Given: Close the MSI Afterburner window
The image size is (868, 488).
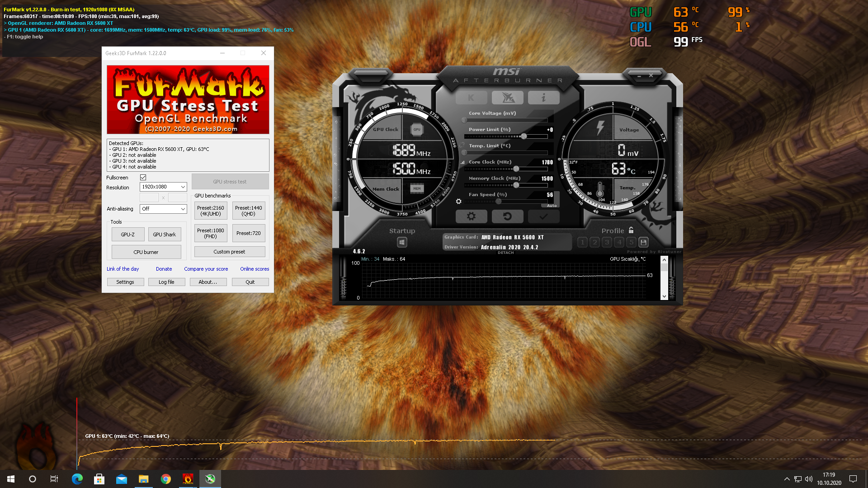Looking at the screenshot, I should point(651,75).
